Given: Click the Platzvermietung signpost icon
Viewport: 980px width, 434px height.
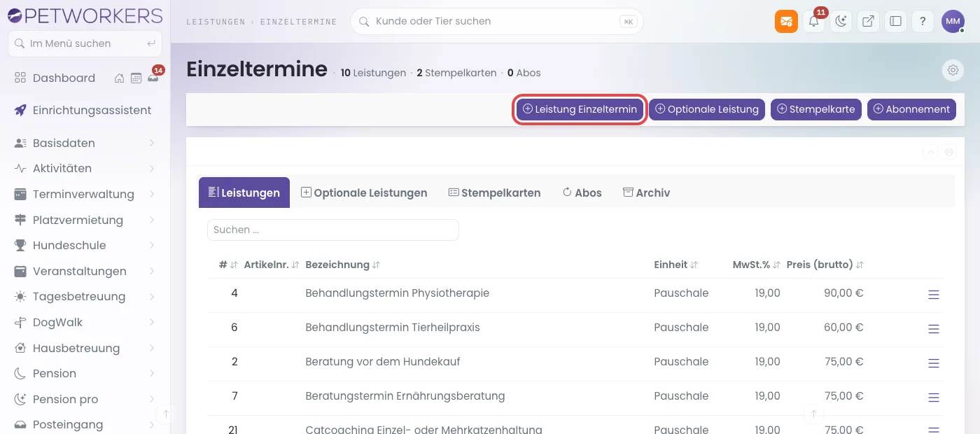Looking at the screenshot, I should (20, 220).
